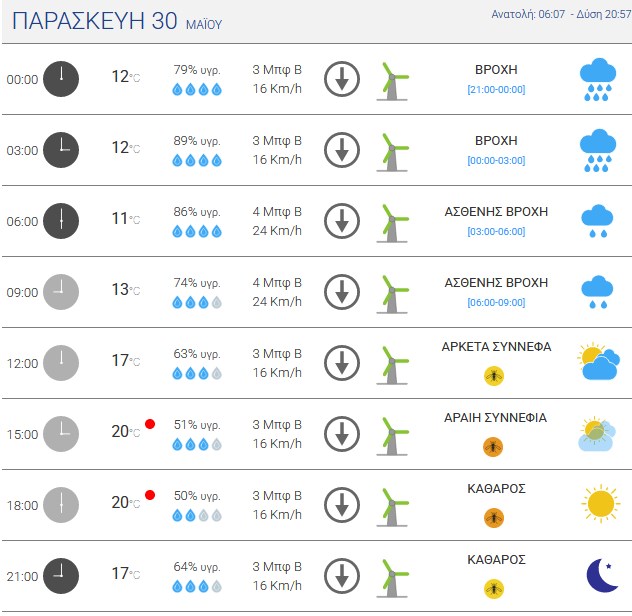Click the partly cloudy sun icon at 12:00
Viewport: 632px width, 616px height.
click(x=599, y=362)
